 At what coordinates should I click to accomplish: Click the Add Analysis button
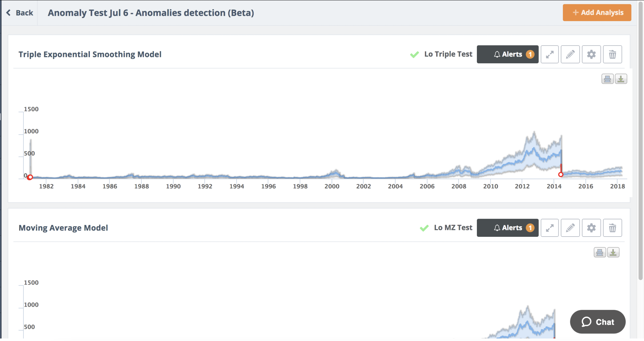pyautogui.click(x=597, y=13)
